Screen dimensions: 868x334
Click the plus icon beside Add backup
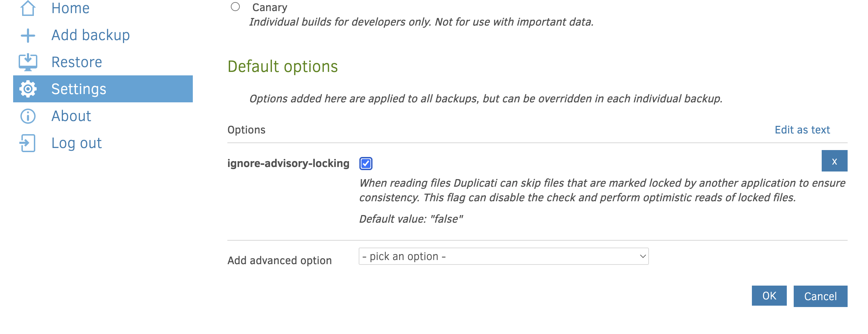point(28,36)
